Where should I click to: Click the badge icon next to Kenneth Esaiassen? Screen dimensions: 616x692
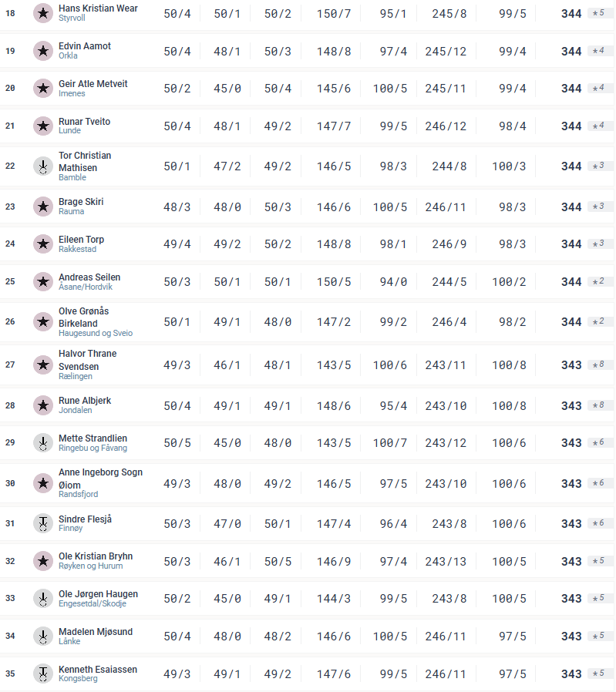pyautogui.click(x=43, y=674)
